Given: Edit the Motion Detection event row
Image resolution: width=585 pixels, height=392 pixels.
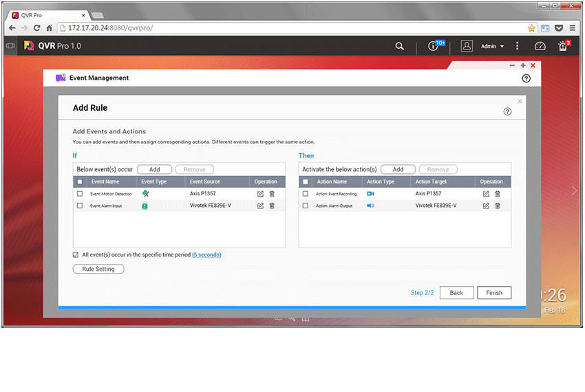Looking at the screenshot, I should click(x=260, y=194).
